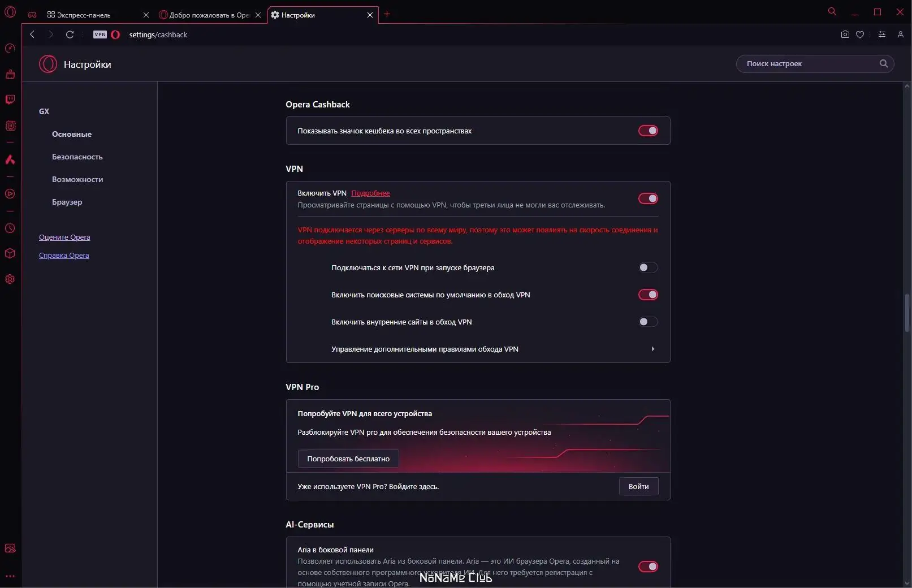Viewport: 912px width, 588px height.
Task: Open a new tab with plus
Action: click(x=387, y=14)
